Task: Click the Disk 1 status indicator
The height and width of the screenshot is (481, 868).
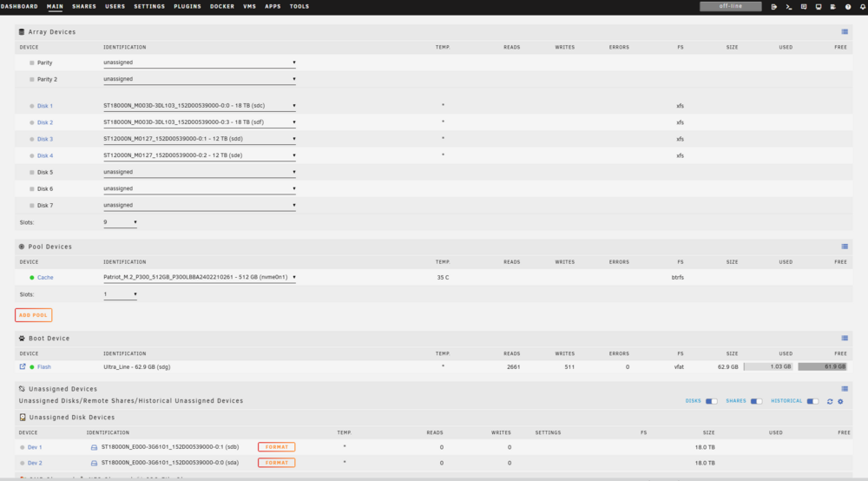Action: point(31,106)
